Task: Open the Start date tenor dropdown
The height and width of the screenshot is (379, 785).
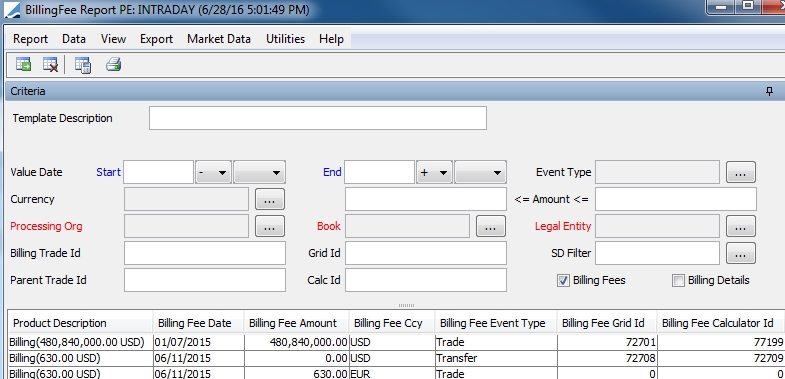Action: [259, 172]
